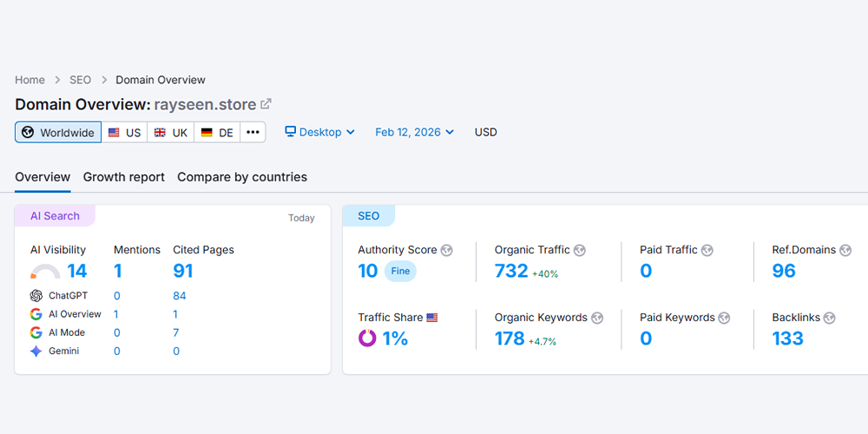The height and width of the screenshot is (434, 868).
Task: Open the Compare by countries tab
Action: pyautogui.click(x=242, y=177)
